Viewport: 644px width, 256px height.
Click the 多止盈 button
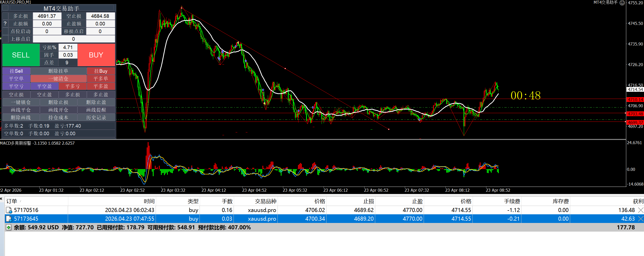(x=101, y=95)
